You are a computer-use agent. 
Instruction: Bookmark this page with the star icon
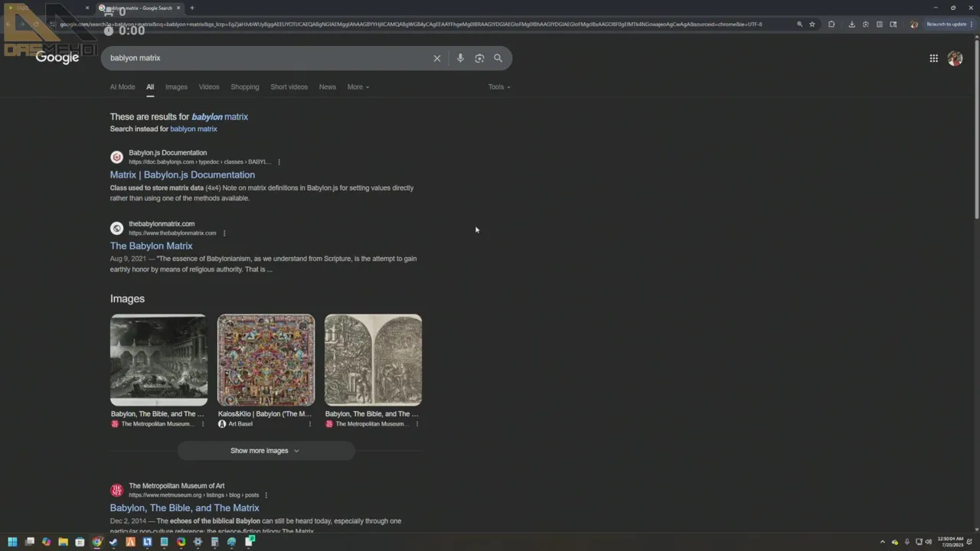(x=812, y=24)
